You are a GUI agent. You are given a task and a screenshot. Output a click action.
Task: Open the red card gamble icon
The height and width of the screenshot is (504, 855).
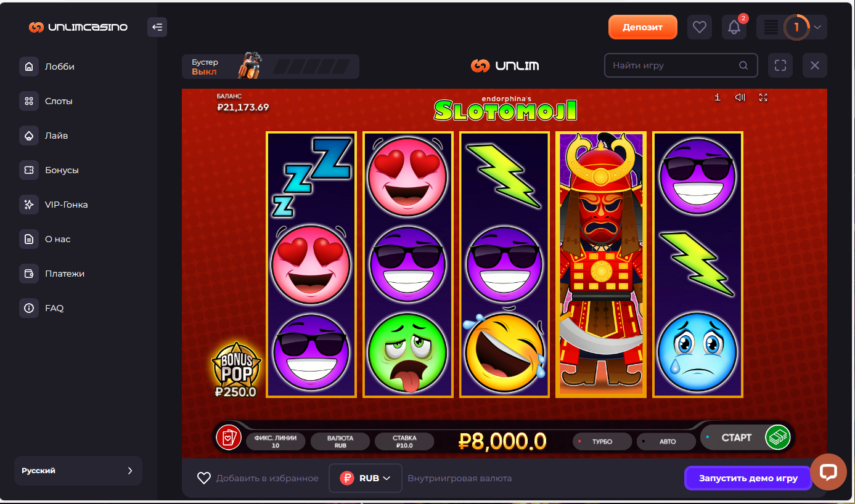pos(229,437)
